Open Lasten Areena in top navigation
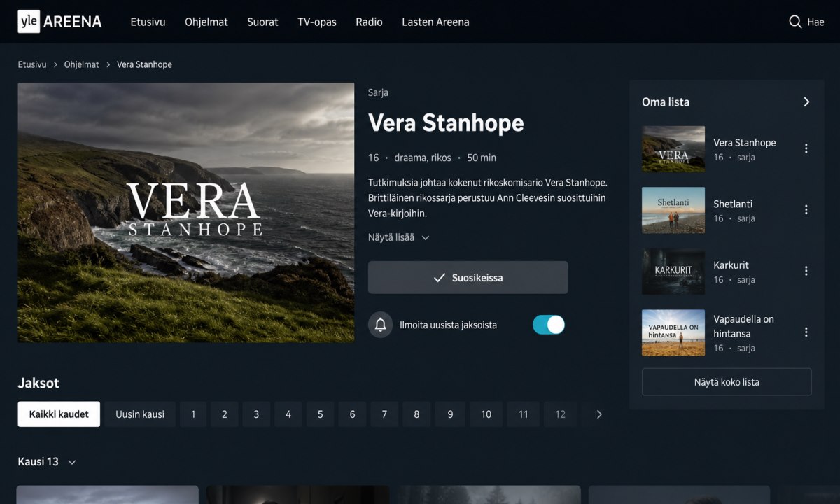Viewport: 840px width, 504px height. 435,22
